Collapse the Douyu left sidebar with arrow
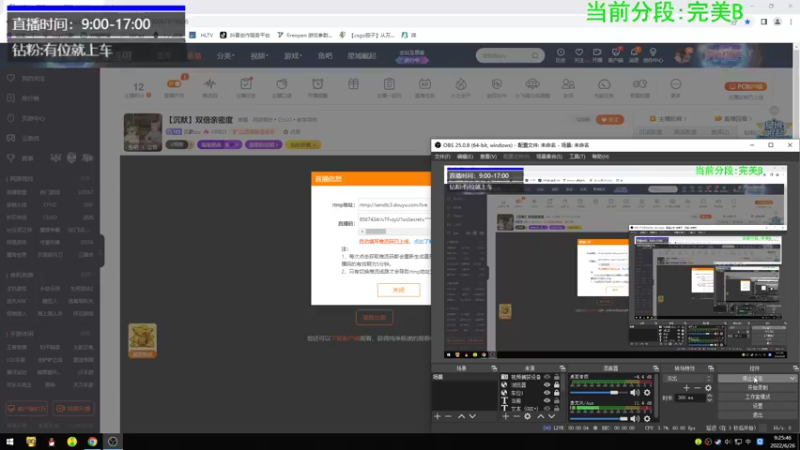The height and width of the screenshot is (450, 800). coord(102,250)
